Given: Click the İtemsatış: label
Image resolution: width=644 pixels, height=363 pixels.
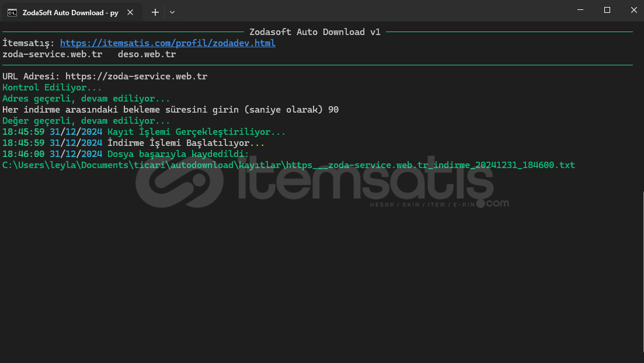Looking at the screenshot, I should point(29,43).
